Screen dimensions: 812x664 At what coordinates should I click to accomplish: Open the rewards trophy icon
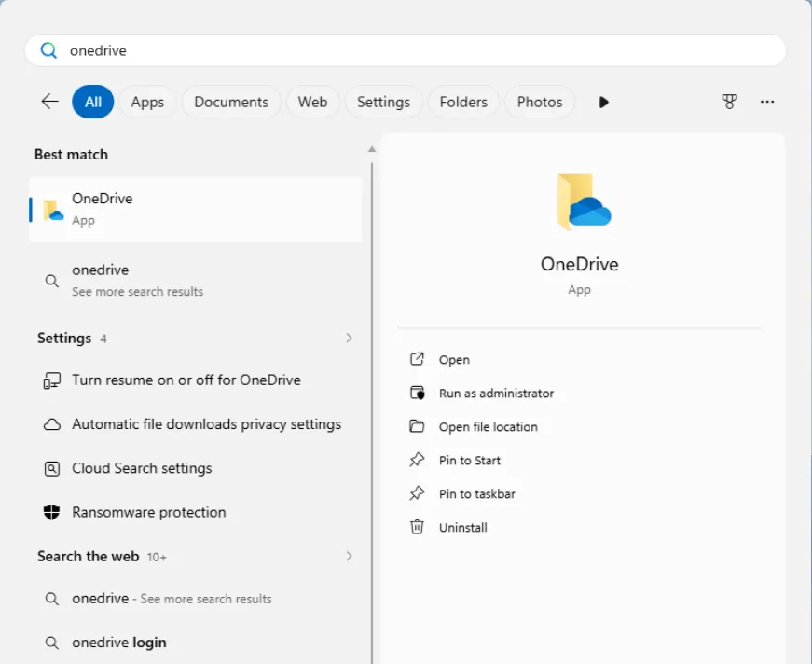tap(729, 102)
